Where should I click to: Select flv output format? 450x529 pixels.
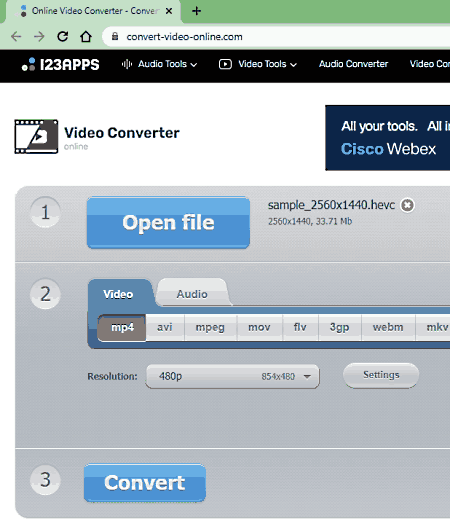click(x=300, y=327)
